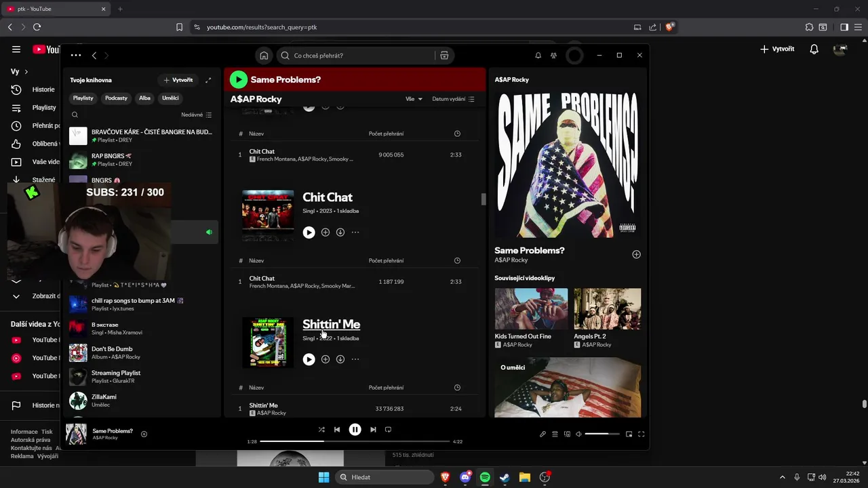This screenshot has width=868, height=488.
Task: Open Don't Be Dumb album in library
Action: pyautogui.click(x=141, y=352)
